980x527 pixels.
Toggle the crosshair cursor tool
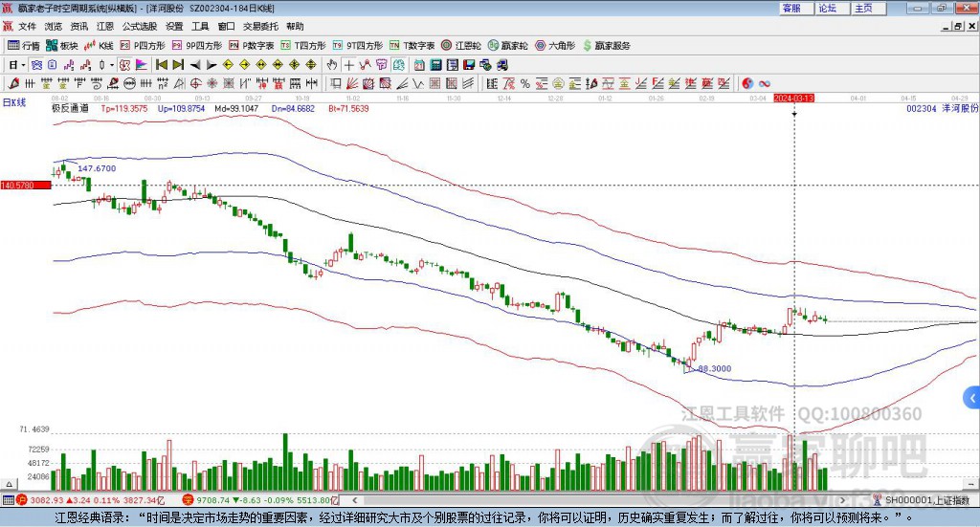point(348,65)
